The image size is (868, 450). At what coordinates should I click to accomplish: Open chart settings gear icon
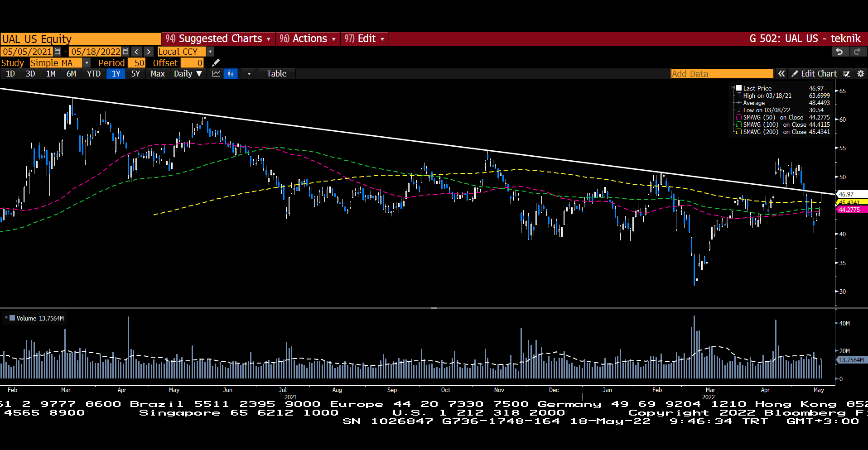[x=861, y=73]
